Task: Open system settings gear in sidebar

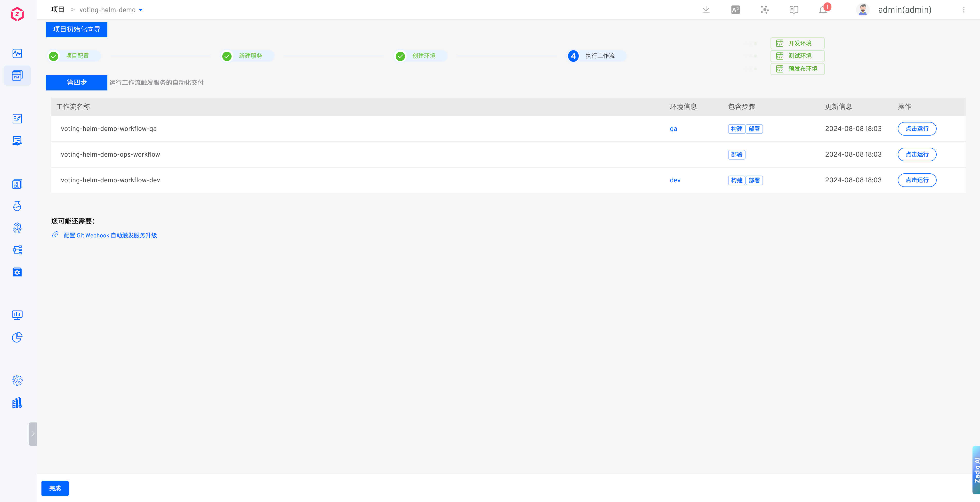Action: (17, 380)
